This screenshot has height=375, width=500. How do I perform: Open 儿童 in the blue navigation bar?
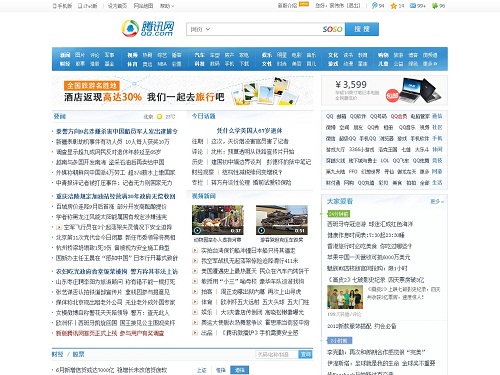tap(383, 63)
